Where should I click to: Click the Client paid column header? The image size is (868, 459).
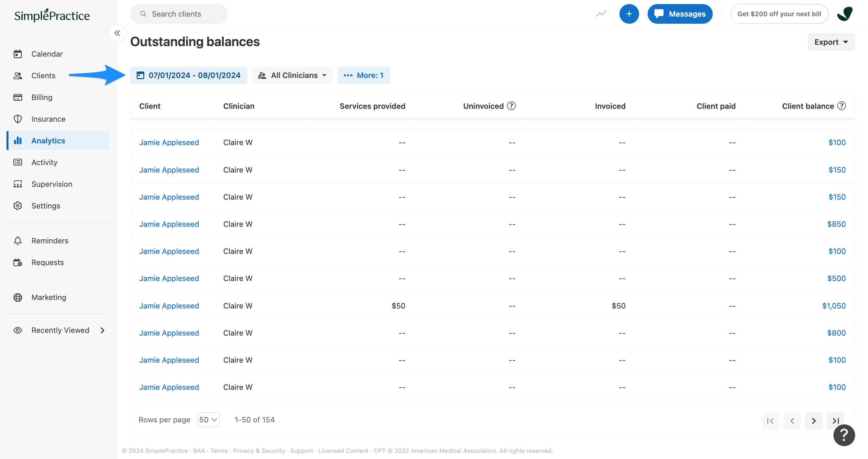click(716, 106)
